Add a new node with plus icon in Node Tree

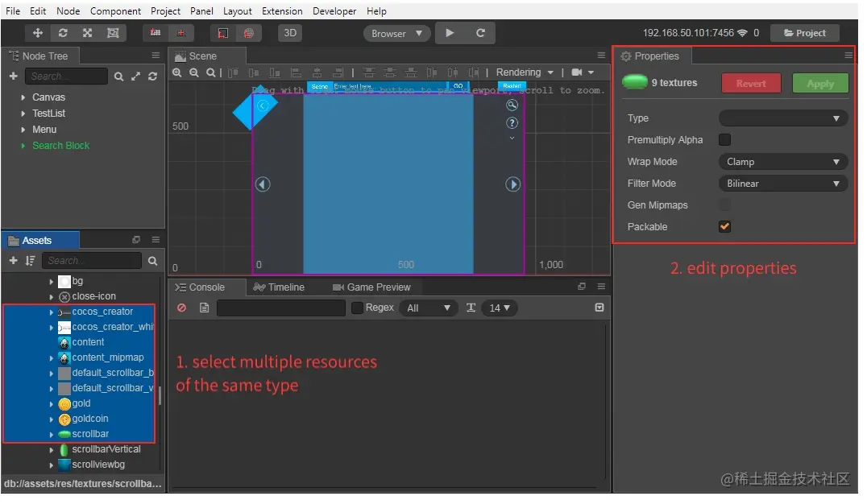click(x=13, y=76)
